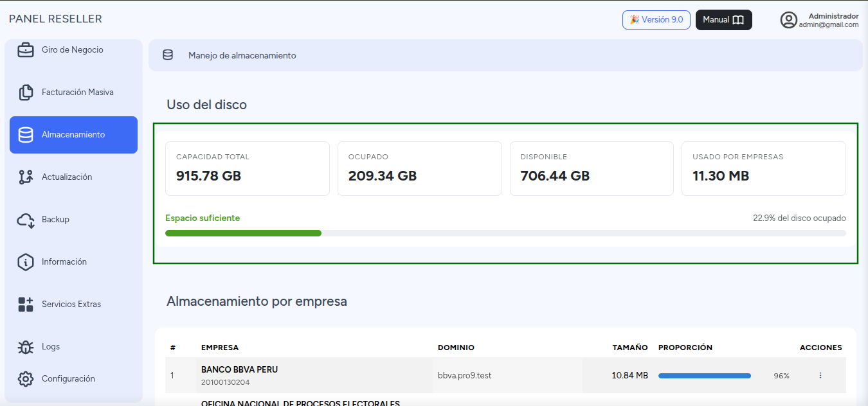This screenshot has width=868, height=406.
Task: Click the blue 96% proportion bar for BBVA
Action: tap(705, 376)
